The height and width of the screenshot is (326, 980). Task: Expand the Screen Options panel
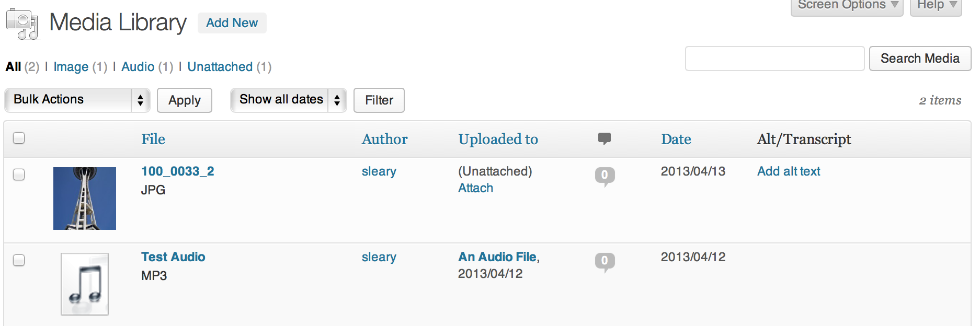(847, 6)
